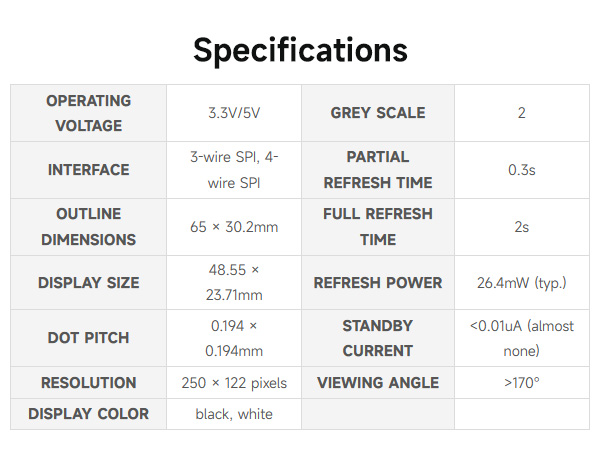600x450 pixels.
Task: Click the Display Size label
Action: pos(89,283)
